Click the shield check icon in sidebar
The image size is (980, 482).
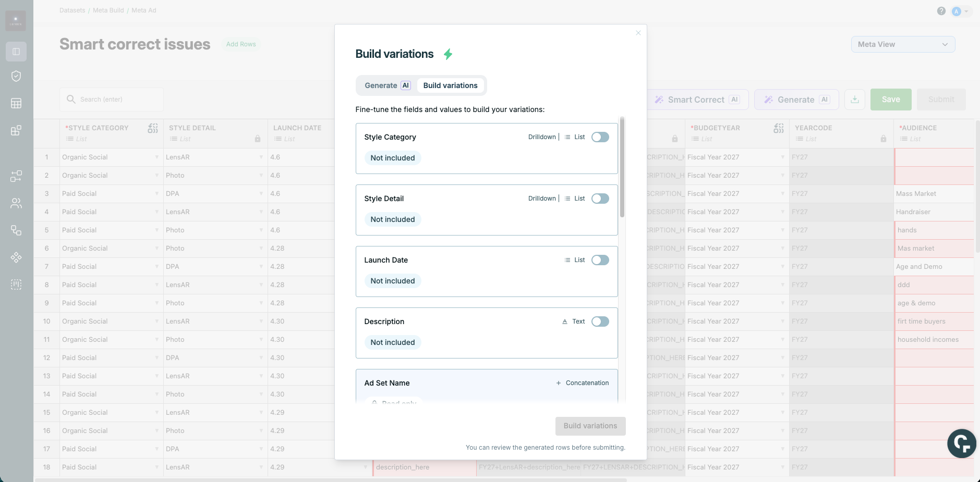tap(16, 76)
